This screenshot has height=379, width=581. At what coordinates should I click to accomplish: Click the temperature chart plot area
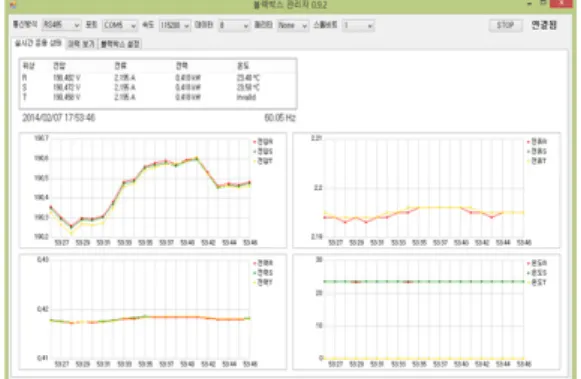[x=424, y=309]
